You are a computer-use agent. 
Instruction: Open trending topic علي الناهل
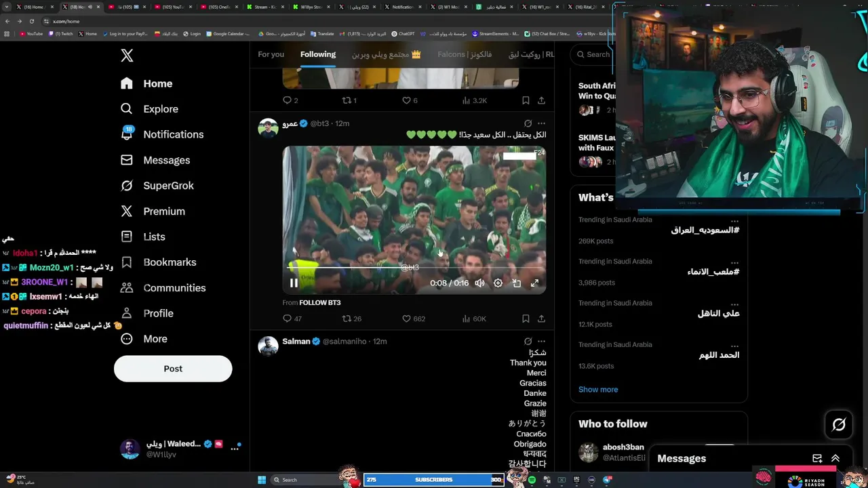click(x=719, y=314)
